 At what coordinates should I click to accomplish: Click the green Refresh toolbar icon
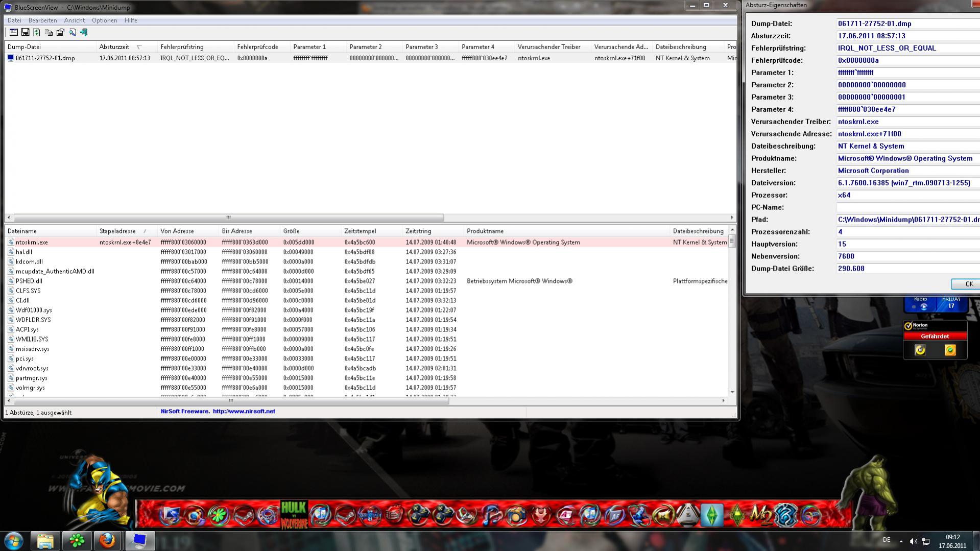point(37,32)
